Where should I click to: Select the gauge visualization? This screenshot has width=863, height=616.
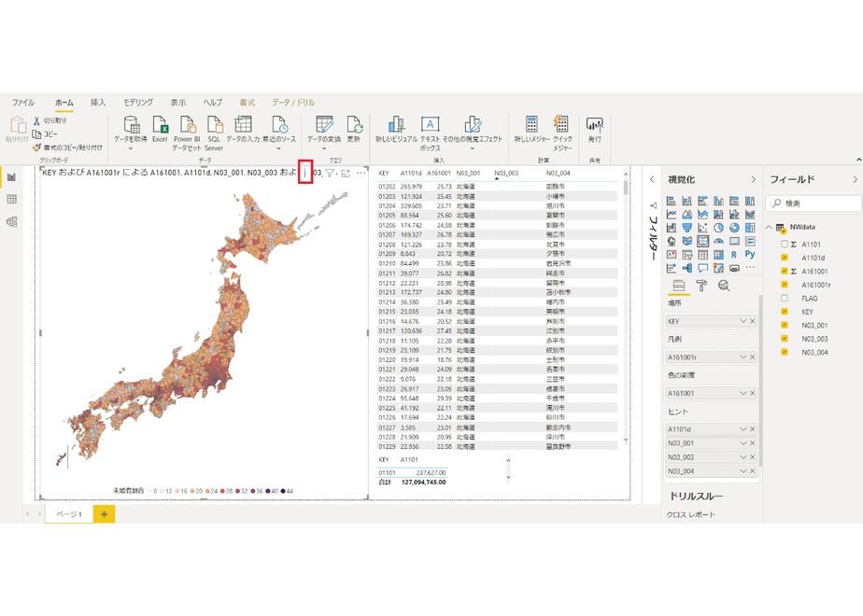point(718,241)
